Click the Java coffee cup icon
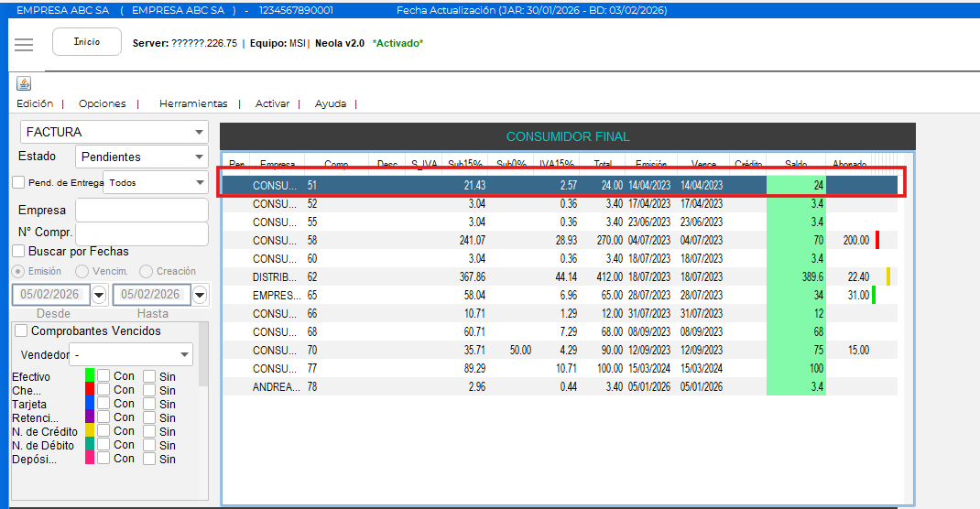 [24, 84]
